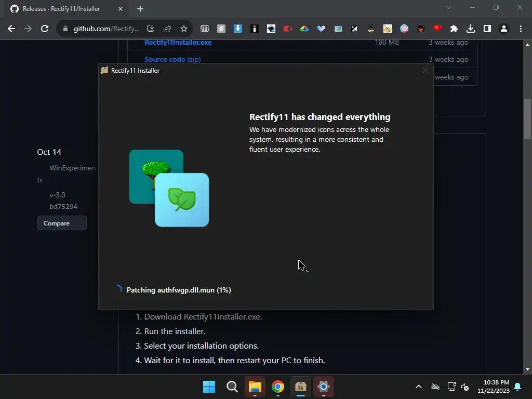Click the install app icon in address bar
The height and width of the screenshot is (399, 532).
151,29
